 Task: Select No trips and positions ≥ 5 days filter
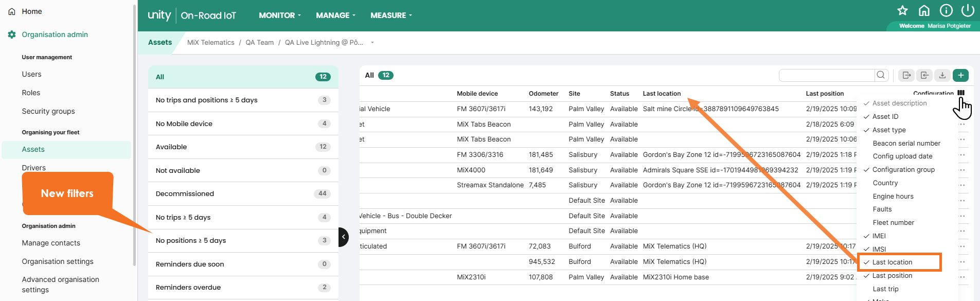coord(243,100)
